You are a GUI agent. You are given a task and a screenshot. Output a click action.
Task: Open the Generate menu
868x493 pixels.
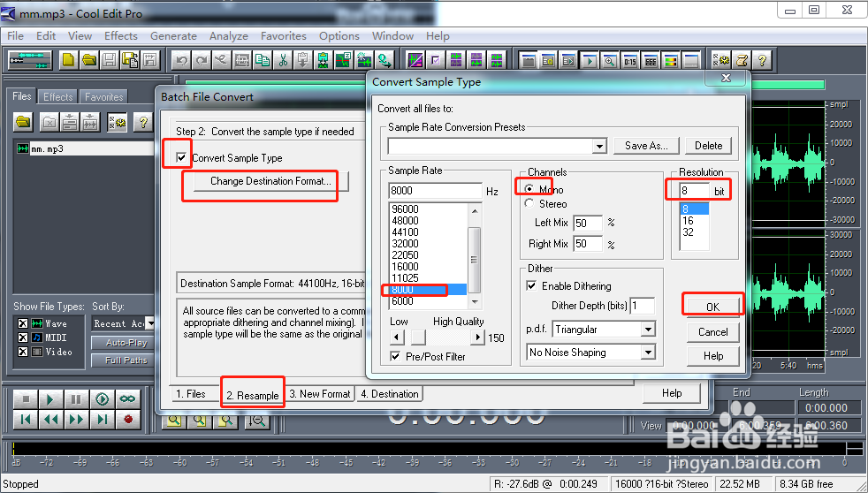click(173, 36)
